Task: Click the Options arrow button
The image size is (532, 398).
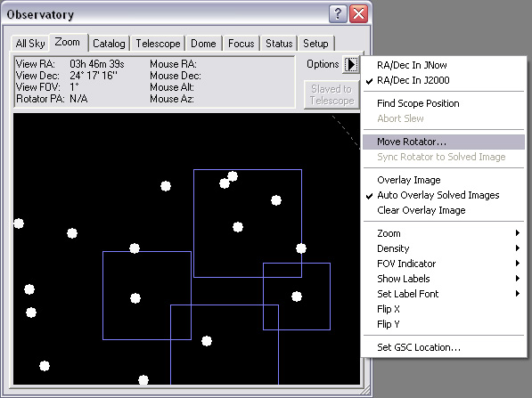Action: click(x=351, y=64)
